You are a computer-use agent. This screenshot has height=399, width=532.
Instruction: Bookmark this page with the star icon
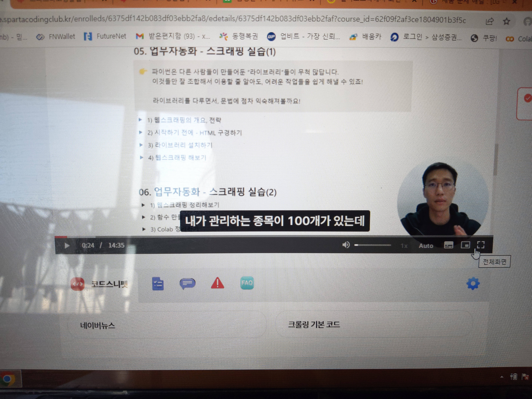(507, 21)
